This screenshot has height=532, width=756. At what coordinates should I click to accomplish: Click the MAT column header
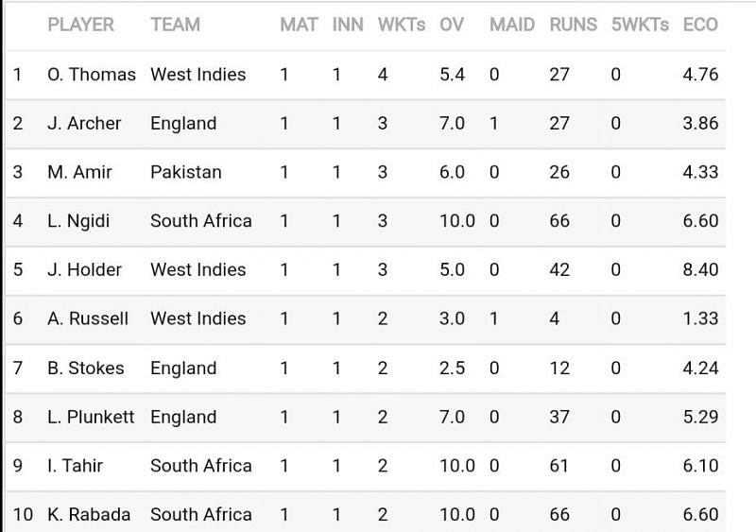click(x=299, y=25)
